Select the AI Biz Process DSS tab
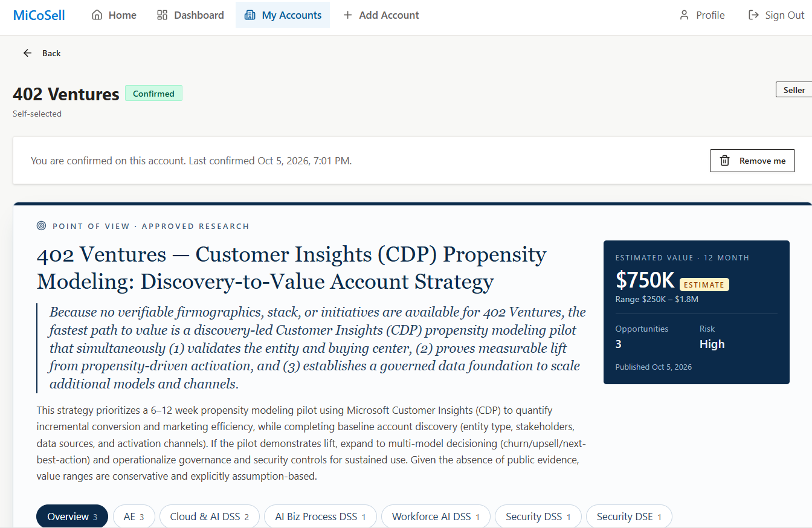Viewport: 812px width, 528px height. pyautogui.click(x=320, y=517)
